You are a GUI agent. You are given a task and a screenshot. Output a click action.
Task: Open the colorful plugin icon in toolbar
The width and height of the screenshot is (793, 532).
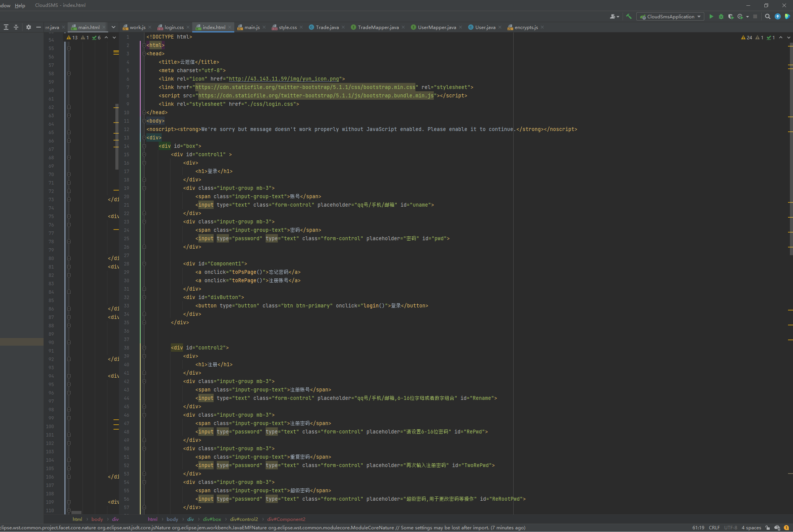coord(787,16)
